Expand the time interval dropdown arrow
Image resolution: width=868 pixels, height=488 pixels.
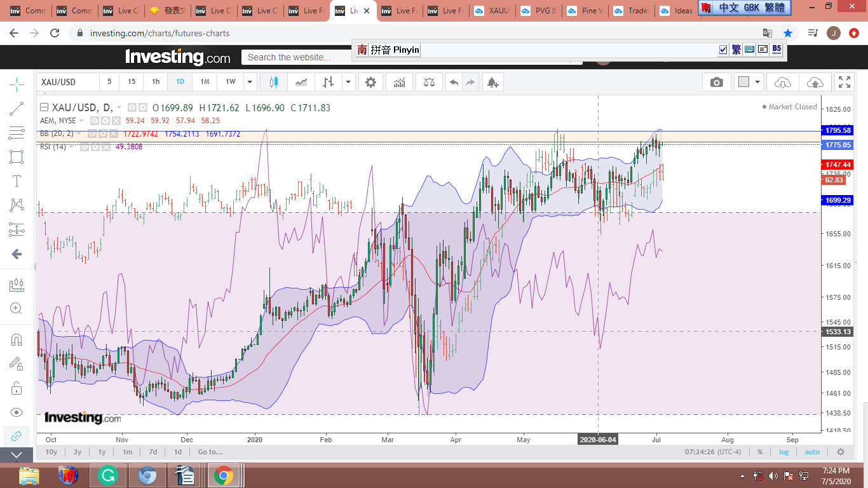click(250, 82)
